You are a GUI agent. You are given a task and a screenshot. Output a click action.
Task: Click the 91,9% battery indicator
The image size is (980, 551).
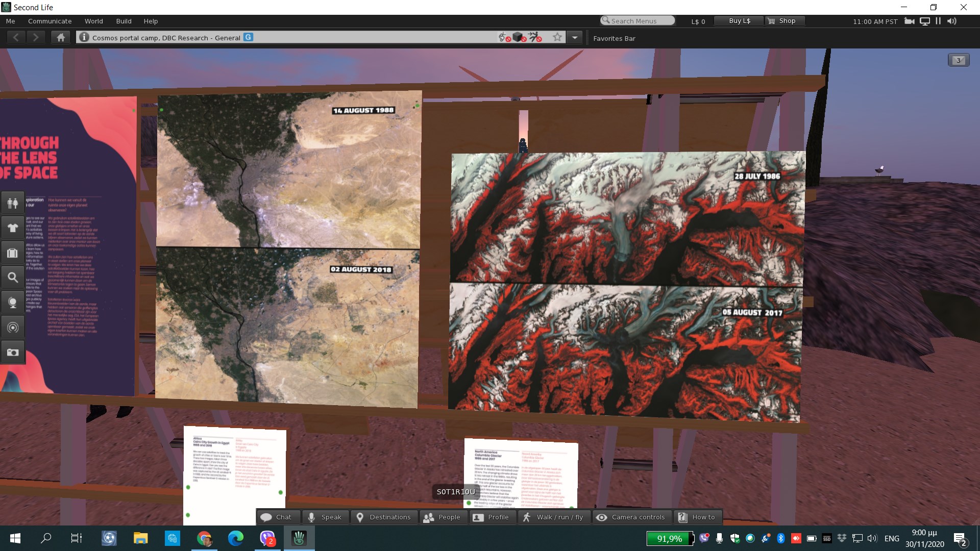pos(670,538)
